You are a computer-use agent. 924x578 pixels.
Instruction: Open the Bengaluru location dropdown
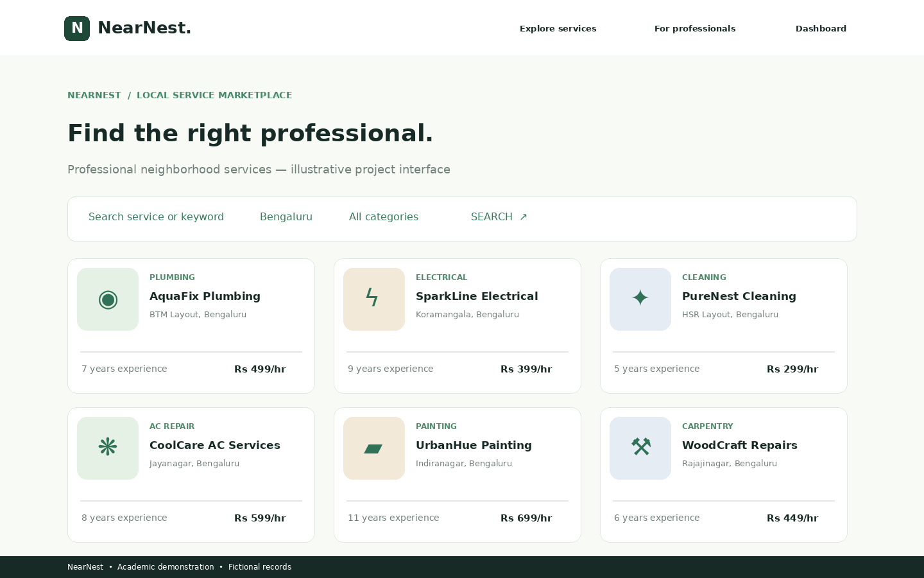tap(286, 217)
